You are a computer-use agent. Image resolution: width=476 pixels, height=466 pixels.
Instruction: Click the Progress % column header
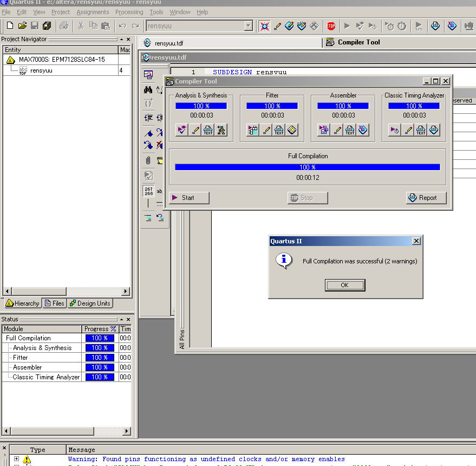[100, 329]
